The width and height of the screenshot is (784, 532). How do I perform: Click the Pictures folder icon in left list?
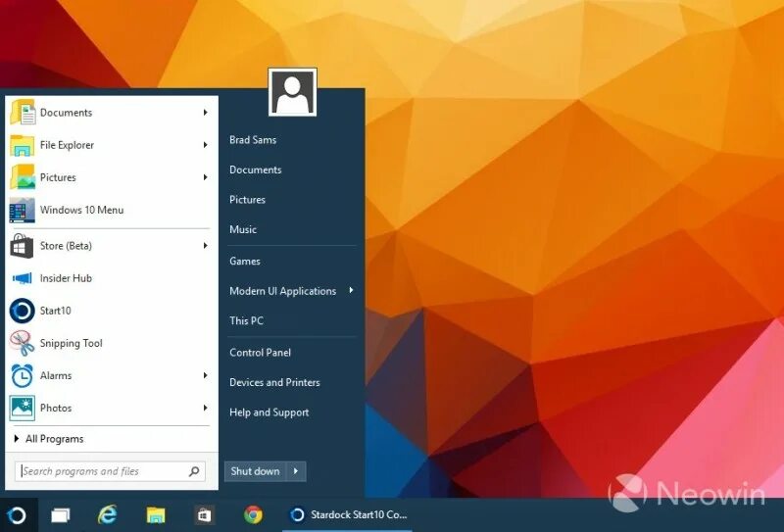23,177
